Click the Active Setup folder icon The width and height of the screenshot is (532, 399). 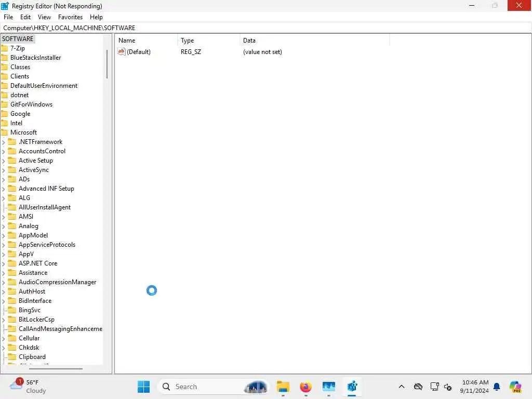coord(12,160)
